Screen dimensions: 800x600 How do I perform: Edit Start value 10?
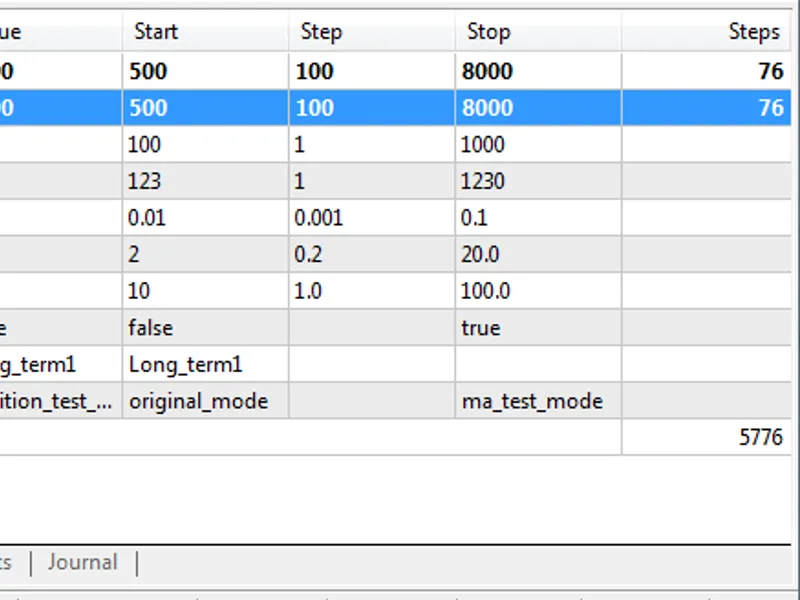pyautogui.click(x=206, y=291)
